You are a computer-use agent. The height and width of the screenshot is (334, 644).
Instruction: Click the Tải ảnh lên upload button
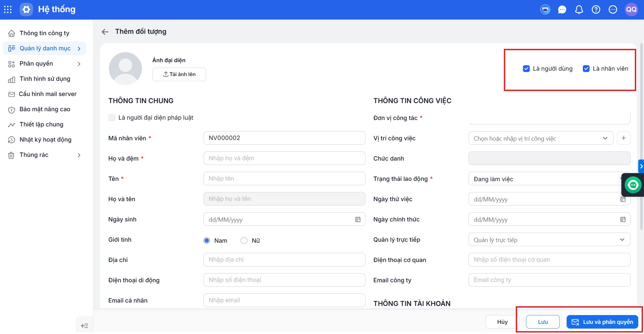[x=179, y=74]
